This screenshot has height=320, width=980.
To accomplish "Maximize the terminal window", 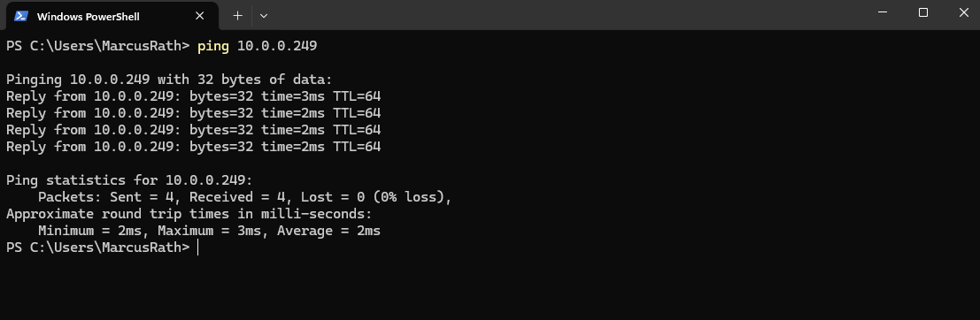I will pyautogui.click(x=922, y=12).
